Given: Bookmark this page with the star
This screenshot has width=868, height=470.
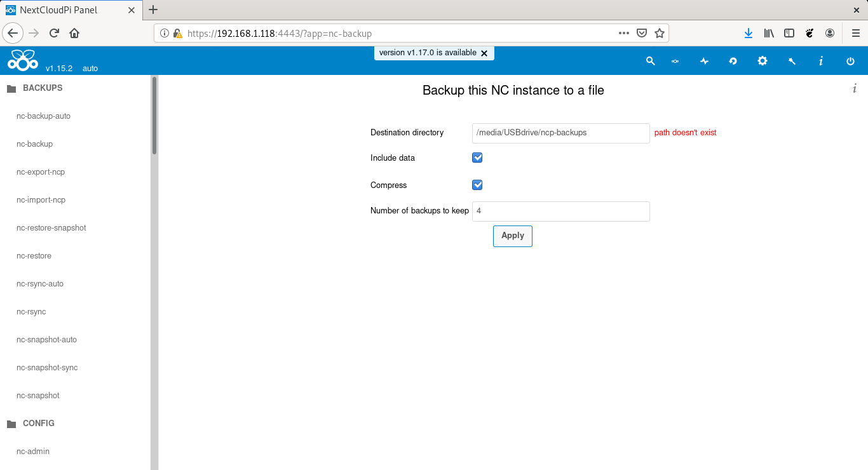Looking at the screenshot, I should [x=660, y=33].
